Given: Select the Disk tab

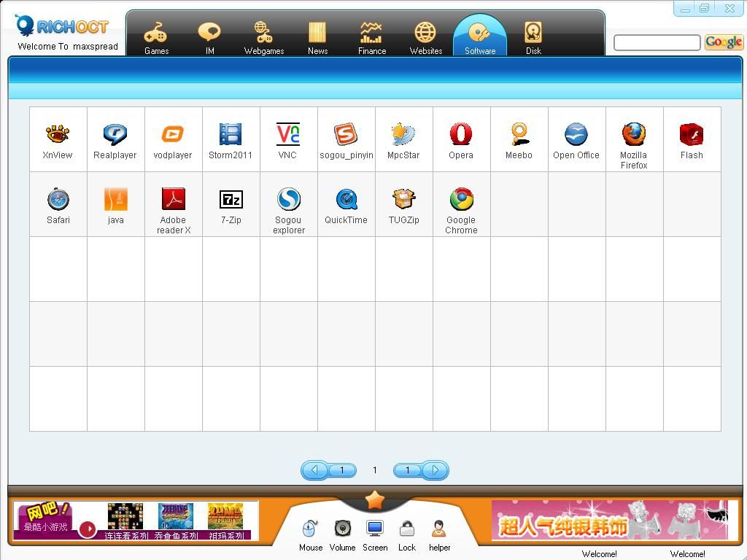Looking at the screenshot, I should (x=533, y=36).
